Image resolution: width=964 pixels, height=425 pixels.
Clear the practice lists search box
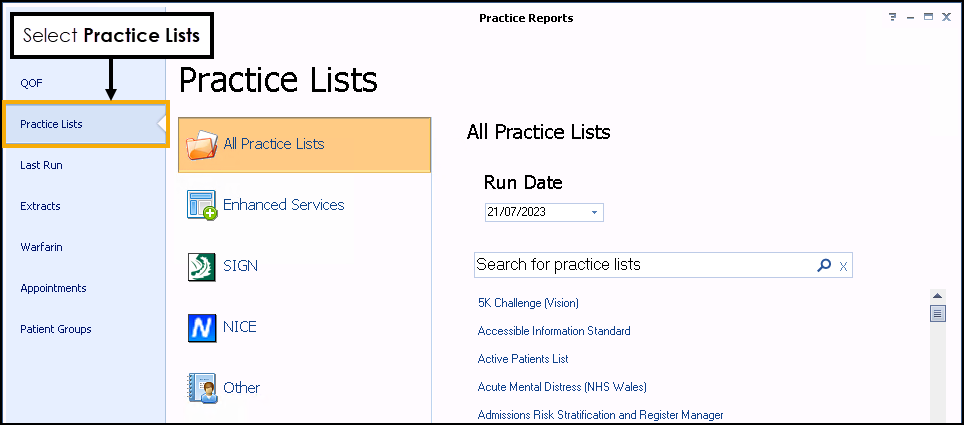[x=843, y=266]
